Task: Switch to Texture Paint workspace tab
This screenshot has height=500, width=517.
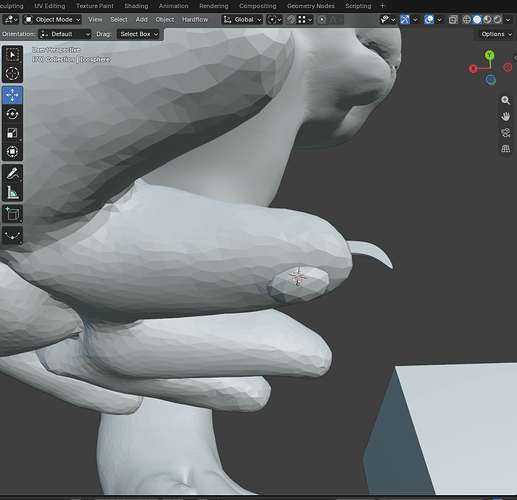Action: coord(95,6)
